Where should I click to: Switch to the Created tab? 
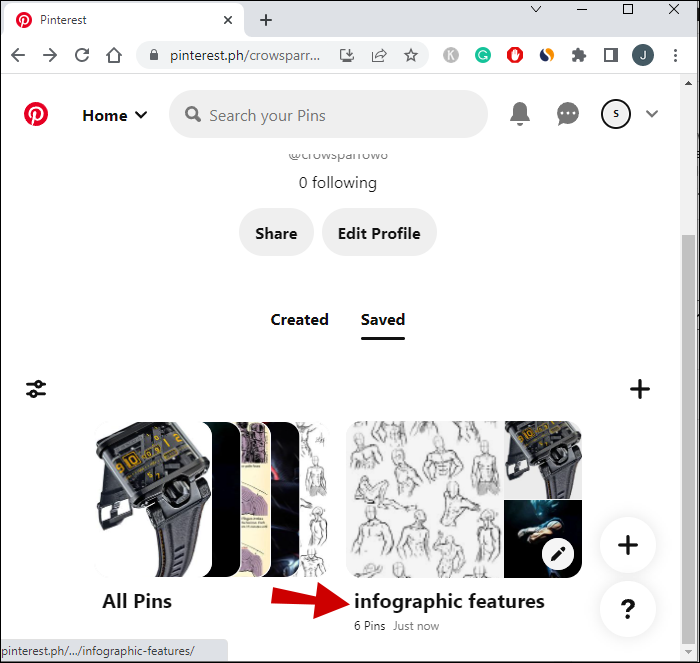click(300, 320)
